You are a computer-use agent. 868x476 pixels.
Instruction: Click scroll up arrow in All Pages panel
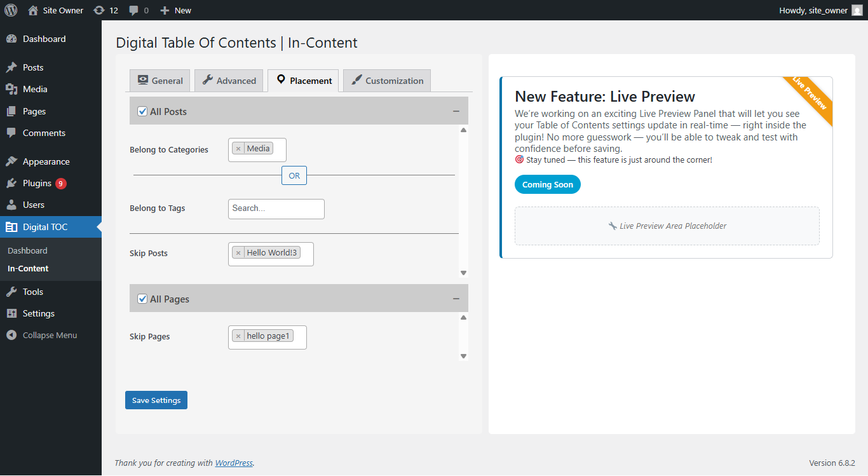[463, 318]
